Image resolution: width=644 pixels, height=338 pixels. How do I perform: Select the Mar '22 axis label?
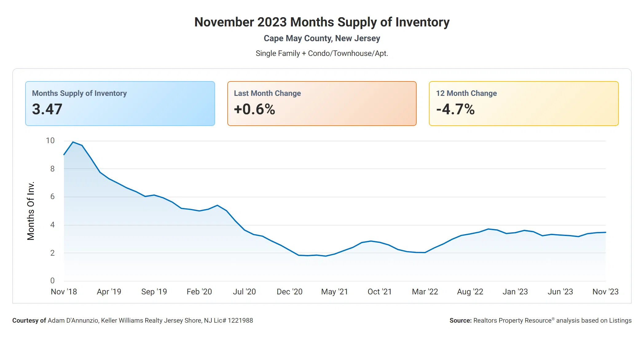(x=425, y=292)
